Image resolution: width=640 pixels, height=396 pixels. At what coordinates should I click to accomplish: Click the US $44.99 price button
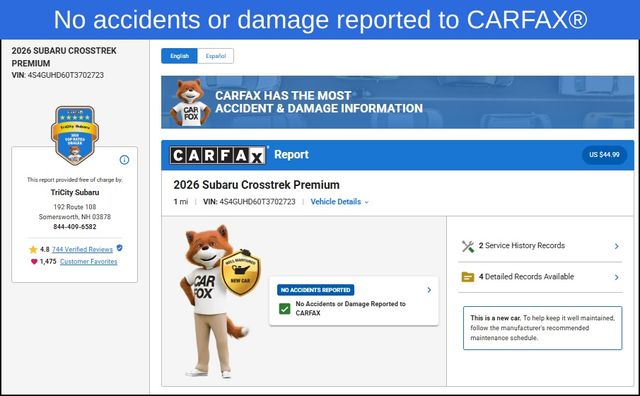pyautogui.click(x=604, y=155)
